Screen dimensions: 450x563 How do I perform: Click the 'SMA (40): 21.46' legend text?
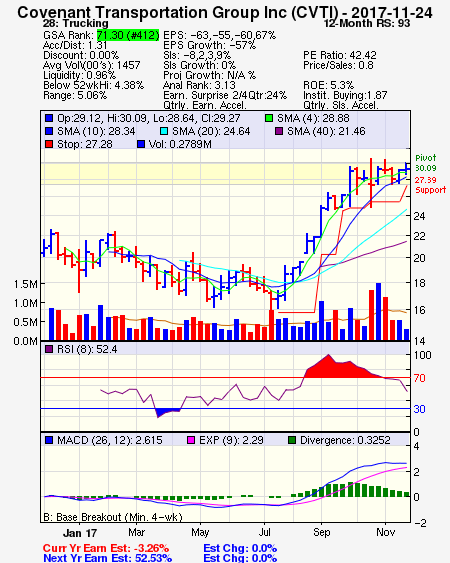(326, 131)
